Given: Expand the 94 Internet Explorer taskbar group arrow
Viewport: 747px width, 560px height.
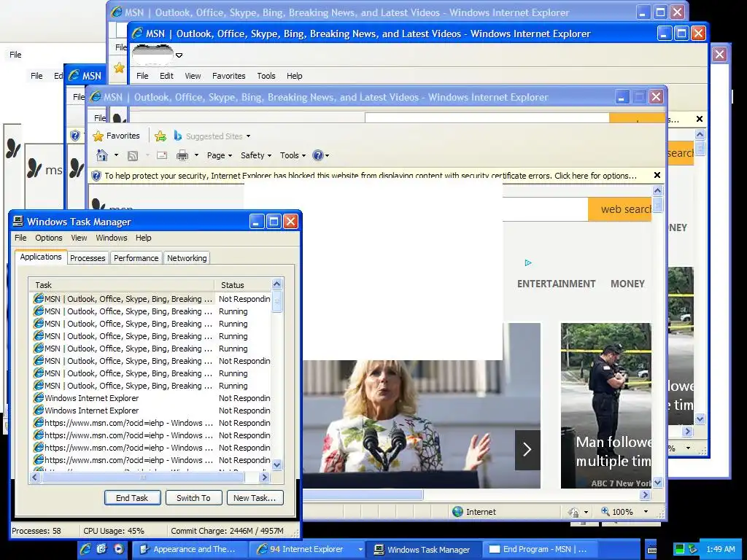Looking at the screenshot, I should (360, 550).
